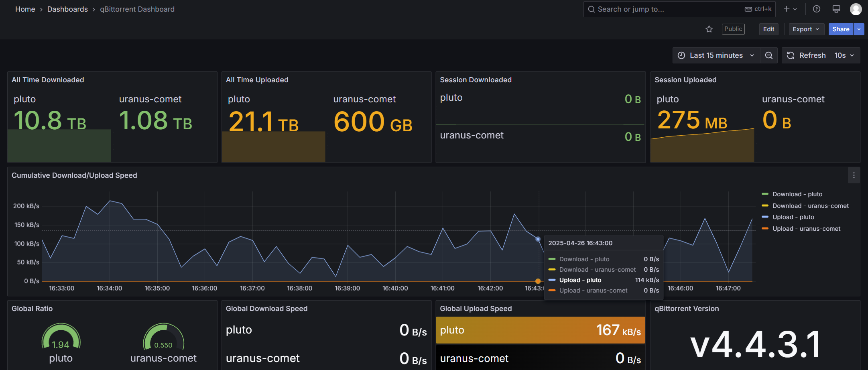Click the Refresh dashboard button
Image resolution: width=868 pixels, height=370 pixels.
pyautogui.click(x=806, y=55)
